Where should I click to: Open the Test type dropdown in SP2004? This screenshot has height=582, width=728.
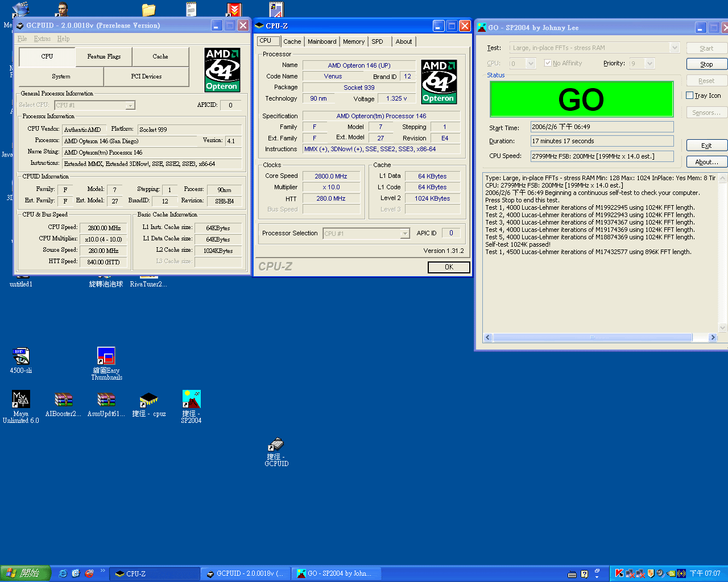click(x=675, y=48)
